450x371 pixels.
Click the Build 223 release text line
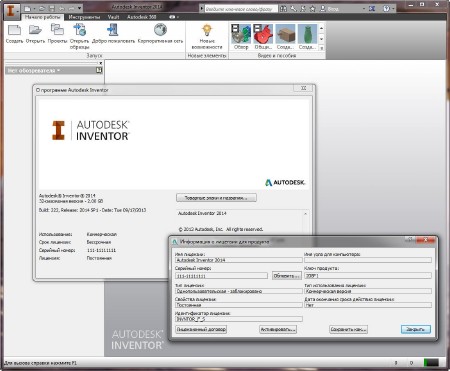pos(92,210)
